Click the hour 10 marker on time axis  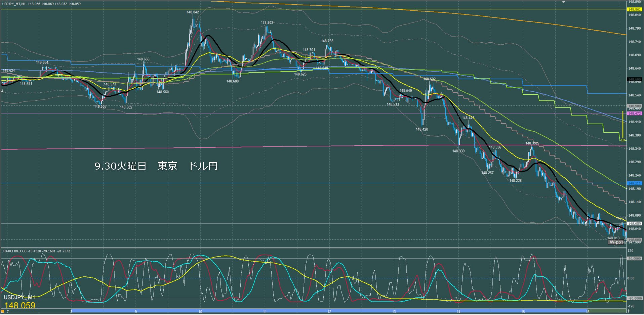200,312
